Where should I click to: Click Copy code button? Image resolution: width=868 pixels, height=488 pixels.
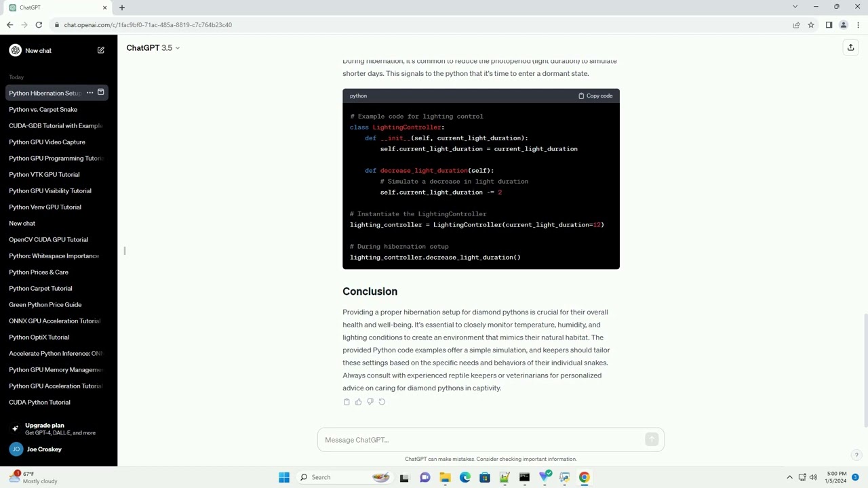coord(595,96)
